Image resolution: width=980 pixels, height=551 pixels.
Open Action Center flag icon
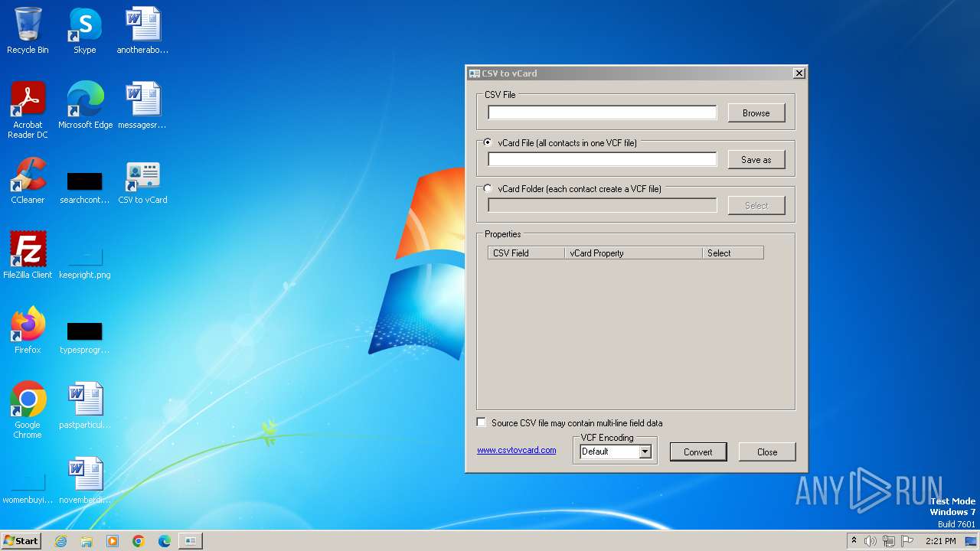[907, 541]
